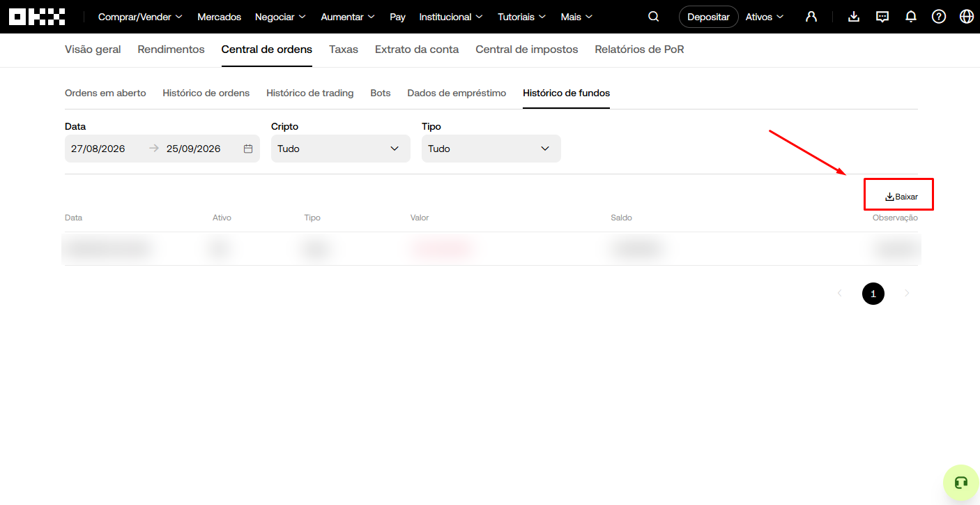
Task: Expand the Ativos menu
Action: (765, 17)
